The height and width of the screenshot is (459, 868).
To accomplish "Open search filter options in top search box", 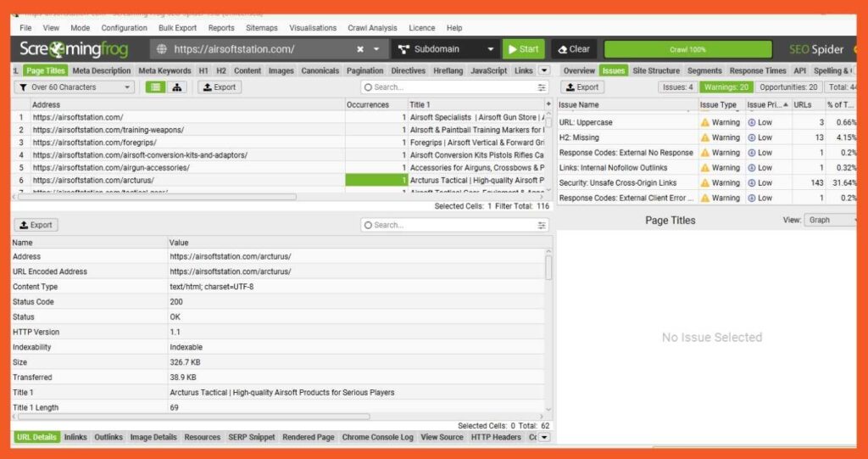I will tap(542, 87).
